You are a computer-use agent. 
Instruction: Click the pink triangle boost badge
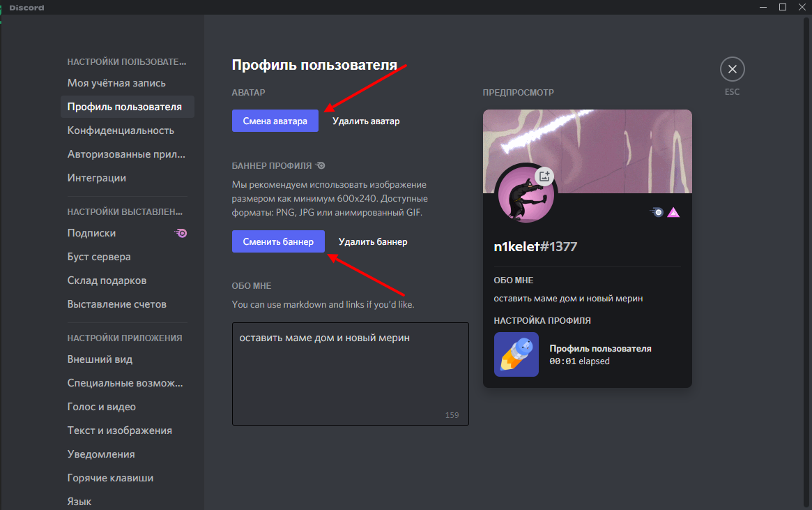click(673, 213)
